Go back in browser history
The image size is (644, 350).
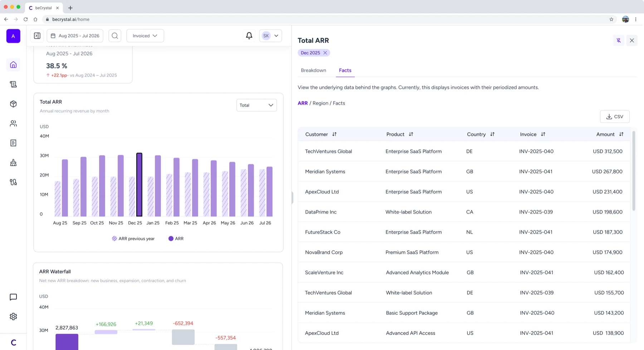click(x=6, y=19)
